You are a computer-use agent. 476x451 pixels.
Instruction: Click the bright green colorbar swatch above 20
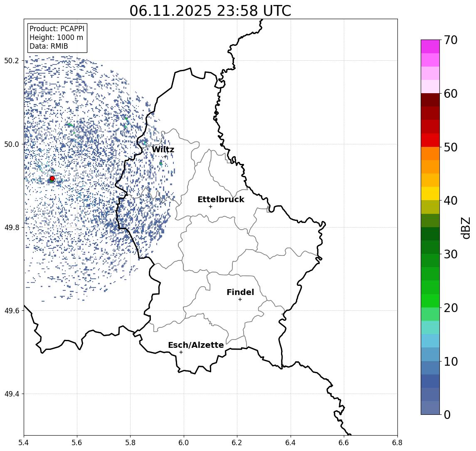[430, 300]
